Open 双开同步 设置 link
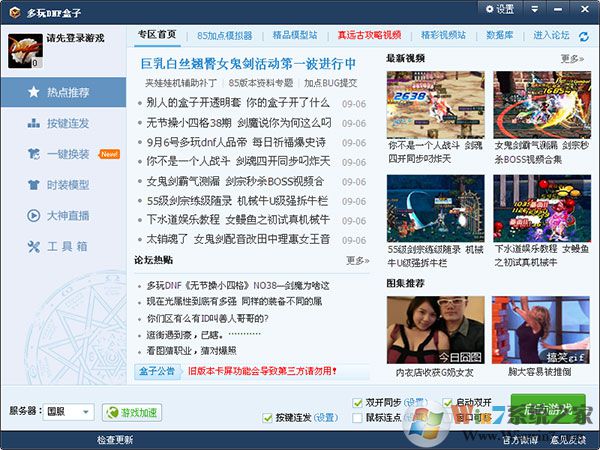 coord(416,403)
